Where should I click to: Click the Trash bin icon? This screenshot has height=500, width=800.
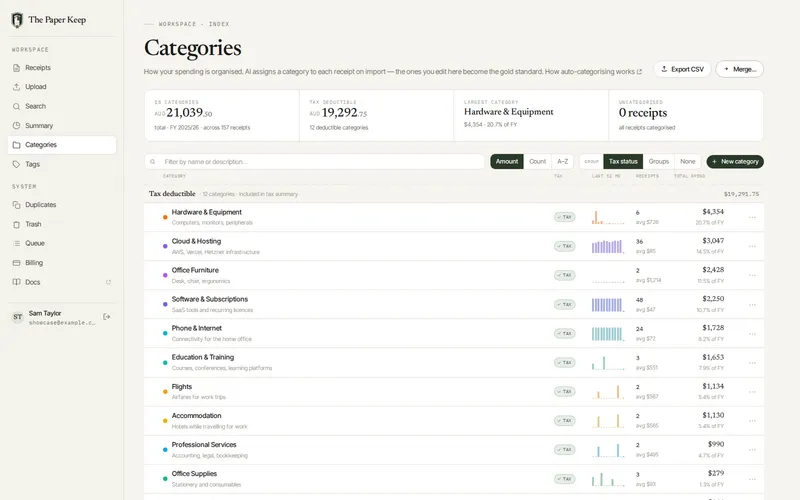(16, 224)
